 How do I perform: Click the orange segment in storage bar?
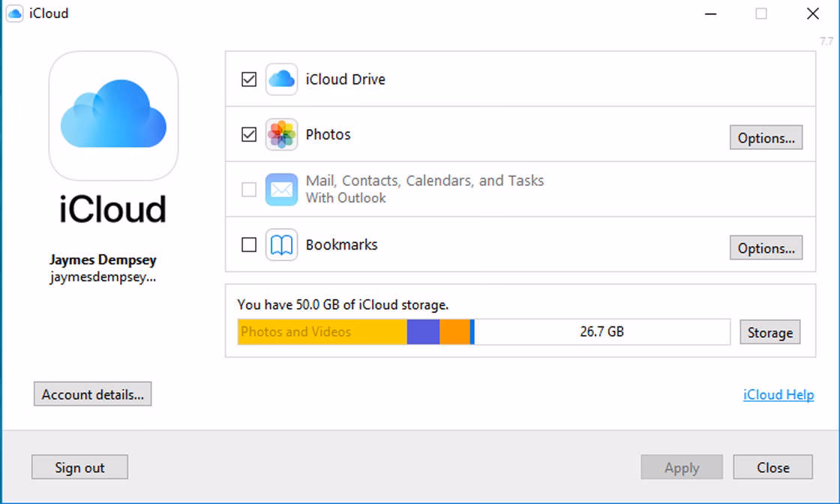455,331
